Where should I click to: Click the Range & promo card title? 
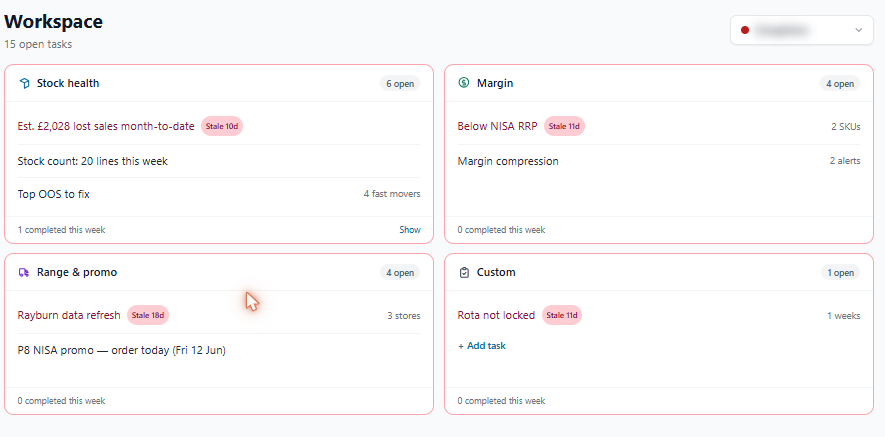77,272
